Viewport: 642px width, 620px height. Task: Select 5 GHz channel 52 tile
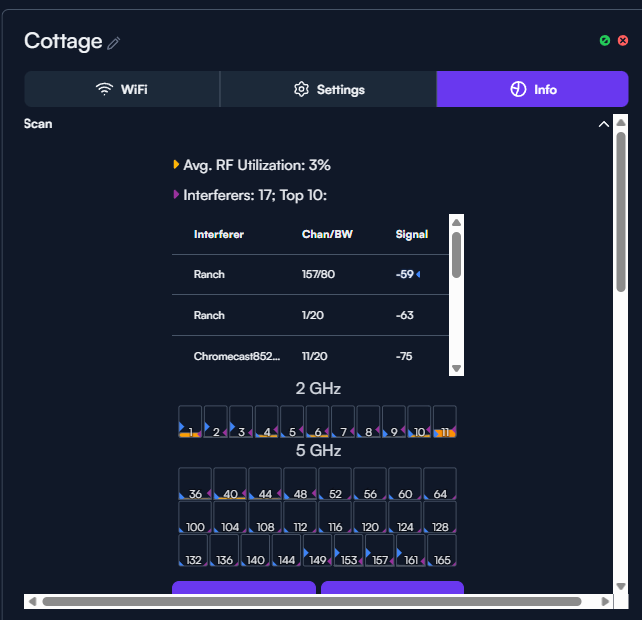pos(335,483)
